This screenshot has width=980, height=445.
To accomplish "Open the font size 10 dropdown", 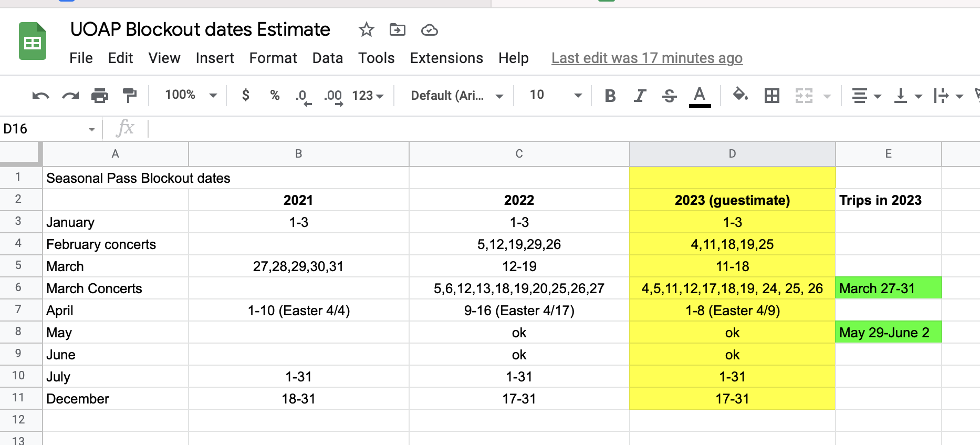I will point(555,95).
